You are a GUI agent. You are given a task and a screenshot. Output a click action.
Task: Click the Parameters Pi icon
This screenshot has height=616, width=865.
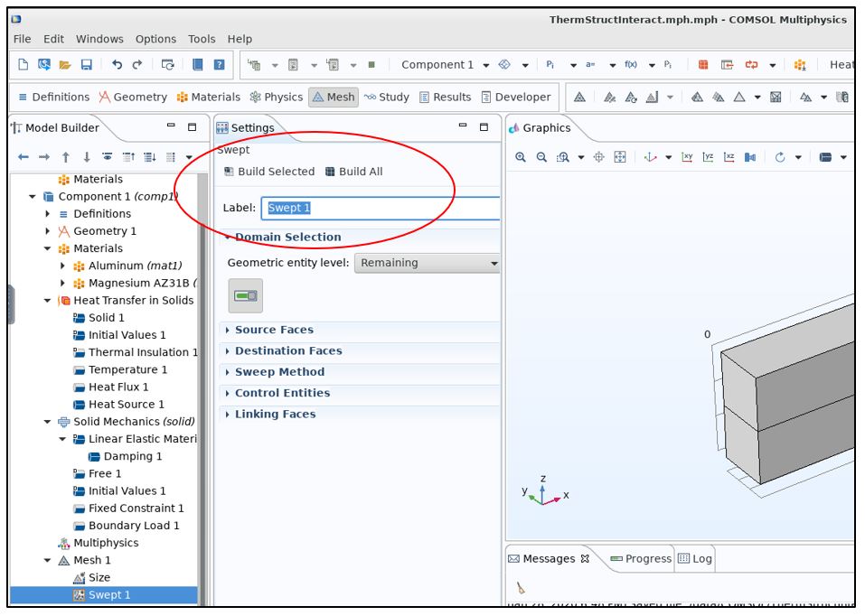(x=550, y=64)
